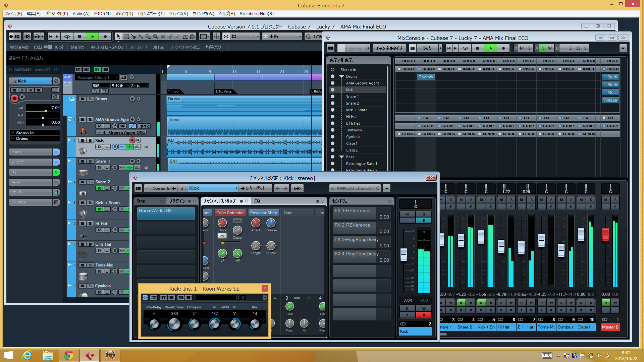Select the Mute X tool

tap(163, 36)
